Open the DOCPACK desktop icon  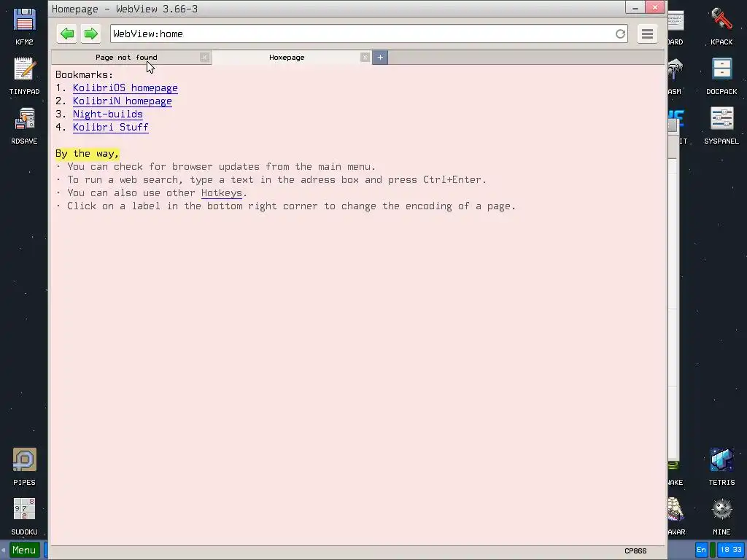pyautogui.click(x=721, y=76)
